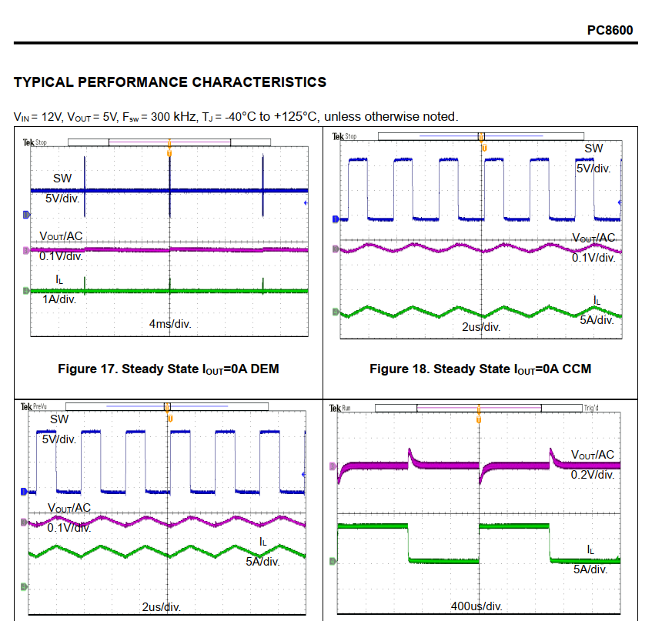This screenshot has height=621, width=672.
Task: Click the "Tek Stop" status in Figure 17
Action: coord(35,142)
